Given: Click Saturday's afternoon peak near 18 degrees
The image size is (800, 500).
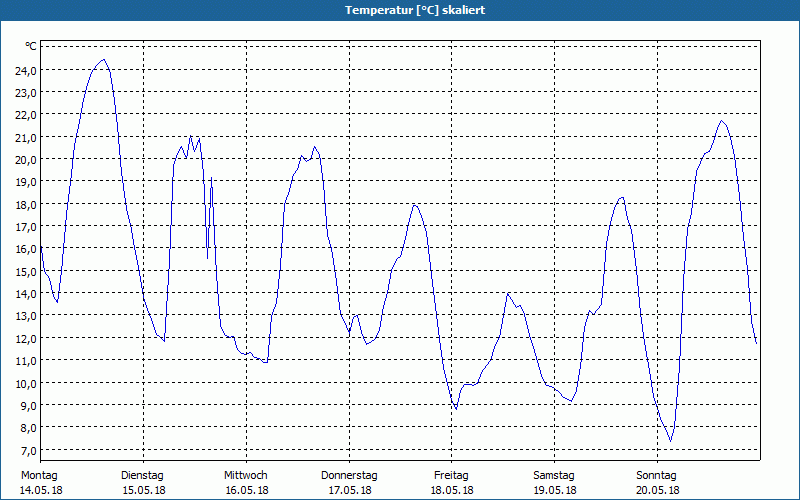Looking at the screenshot, I should click(622, 197).
